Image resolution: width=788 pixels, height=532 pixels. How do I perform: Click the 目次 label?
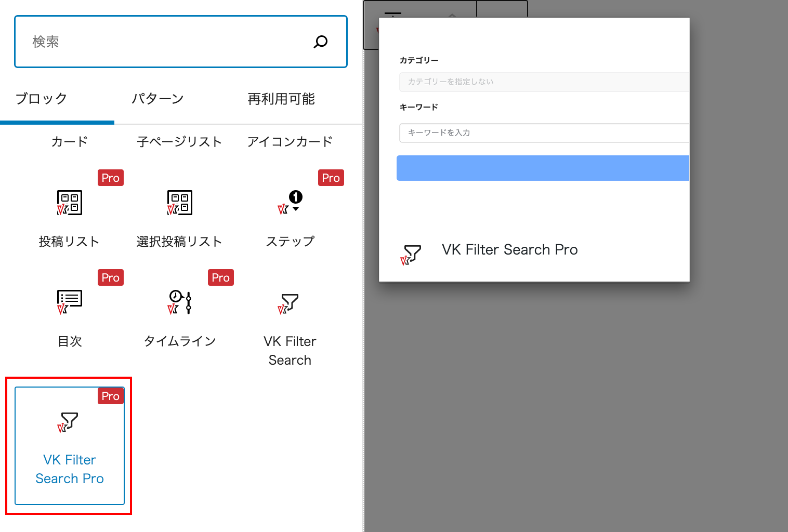coord(70,341)
